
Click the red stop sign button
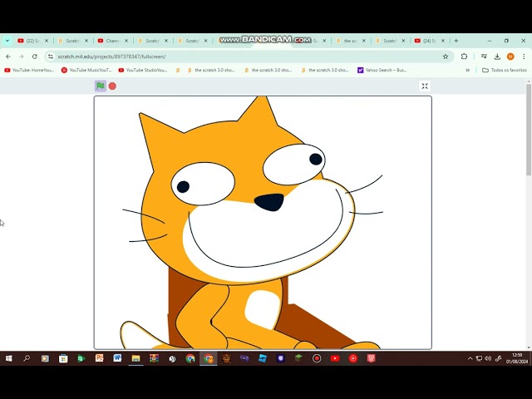tap(112, 86)
